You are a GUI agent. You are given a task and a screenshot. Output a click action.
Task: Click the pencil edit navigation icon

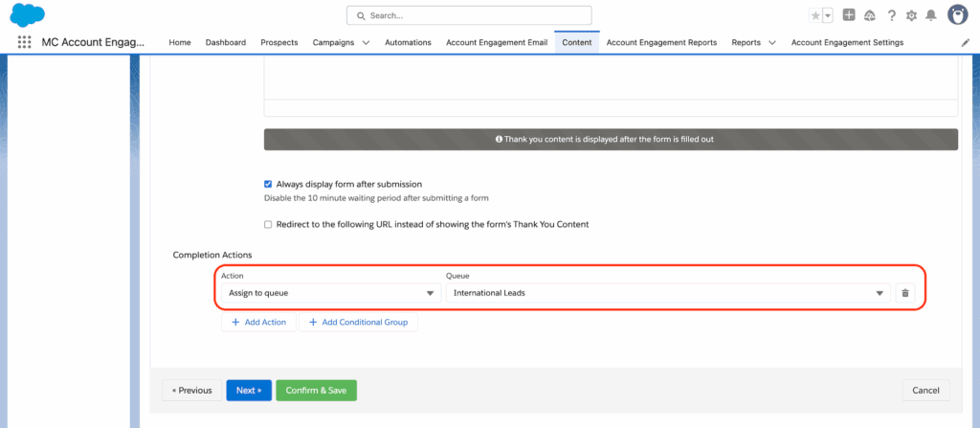point(965,42)
